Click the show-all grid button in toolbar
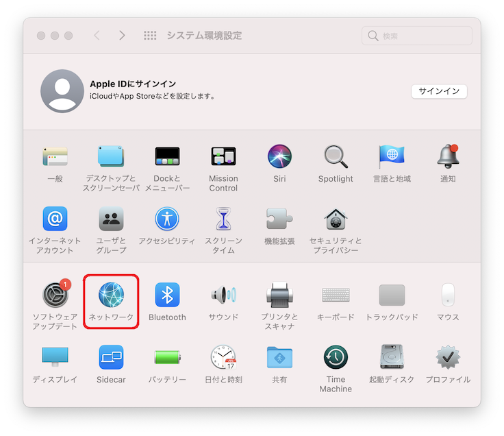The image size is (504, 436). pos(150,36)
